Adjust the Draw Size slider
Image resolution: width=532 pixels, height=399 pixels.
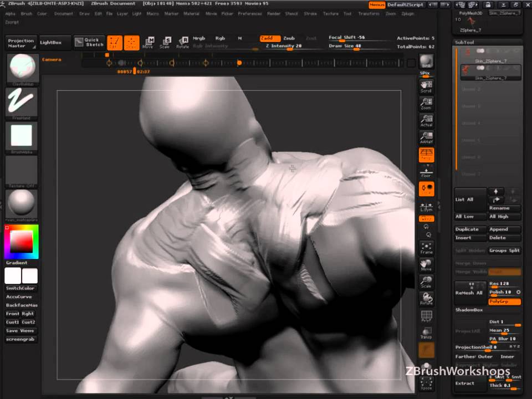pyautogui.click(x=356, y=46)
